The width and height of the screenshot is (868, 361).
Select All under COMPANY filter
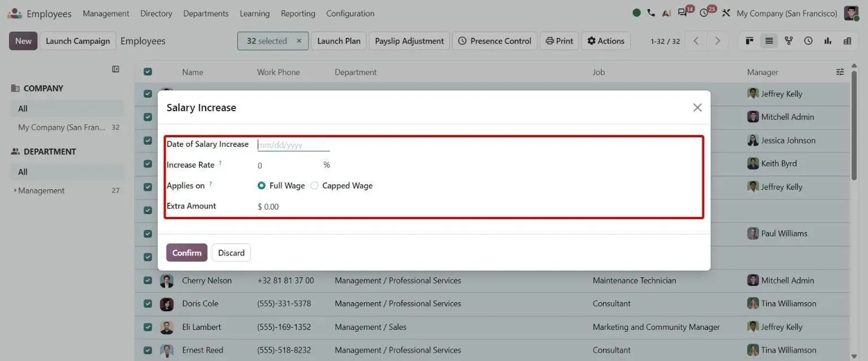(x=67, y=108)
